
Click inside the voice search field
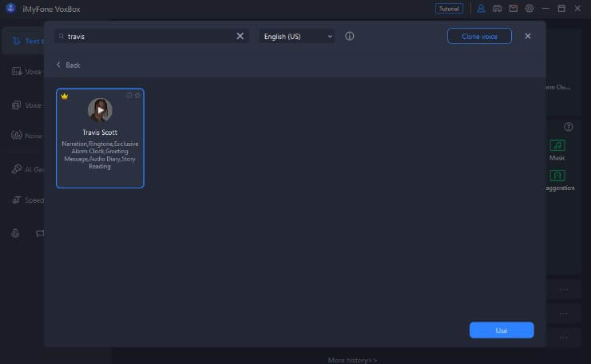[x=151, y=36]
